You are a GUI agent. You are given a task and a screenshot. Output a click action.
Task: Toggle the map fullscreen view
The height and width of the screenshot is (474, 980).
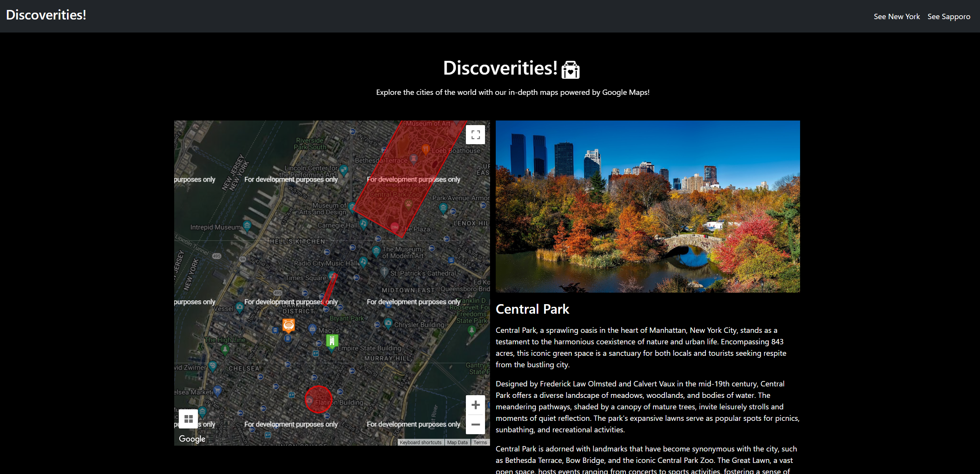[x=475, y=135]
